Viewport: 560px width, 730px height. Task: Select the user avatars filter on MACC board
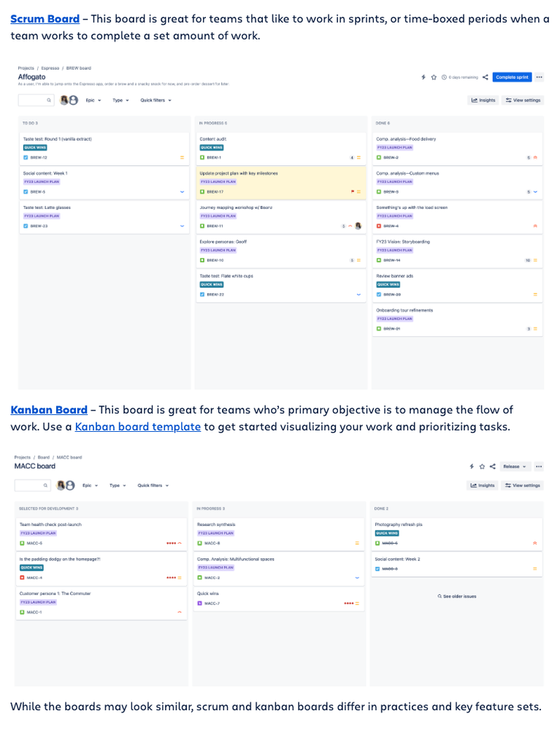[66, 485]
